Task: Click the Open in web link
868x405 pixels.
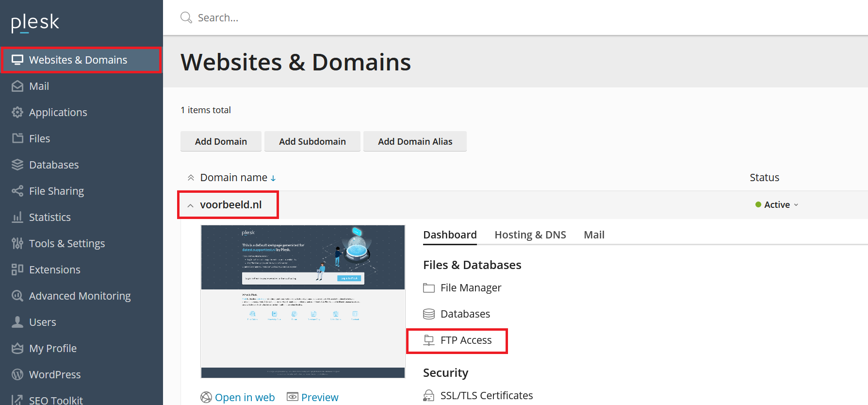Action: 245,397
